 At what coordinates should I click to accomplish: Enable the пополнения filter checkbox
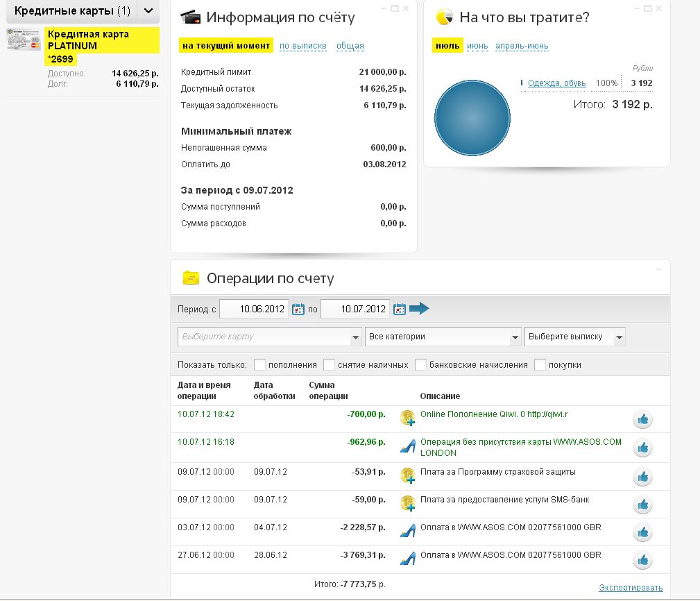pos(260,364)
